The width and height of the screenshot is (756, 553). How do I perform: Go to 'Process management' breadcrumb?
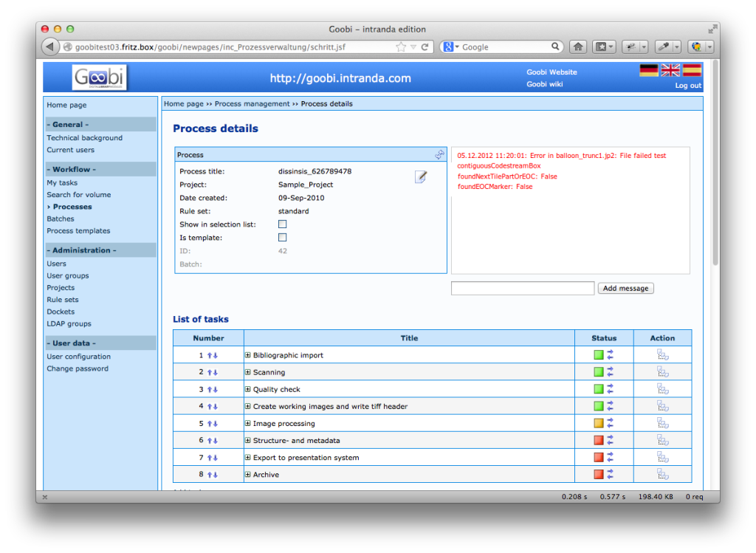click(x=252, y=103)
